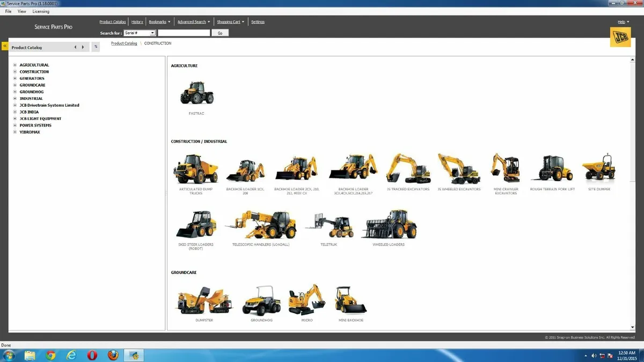Go to next catalog panel arrow

(x=83, y=47)
